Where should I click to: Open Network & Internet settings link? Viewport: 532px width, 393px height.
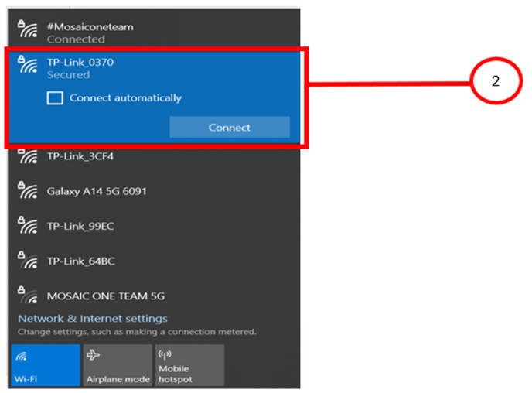[x=93, y=318]
